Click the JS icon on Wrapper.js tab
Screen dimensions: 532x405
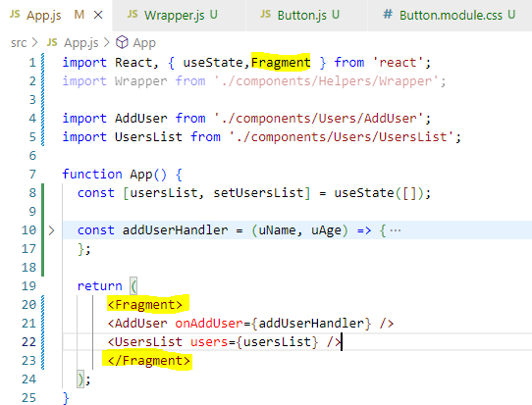[133, 15]
